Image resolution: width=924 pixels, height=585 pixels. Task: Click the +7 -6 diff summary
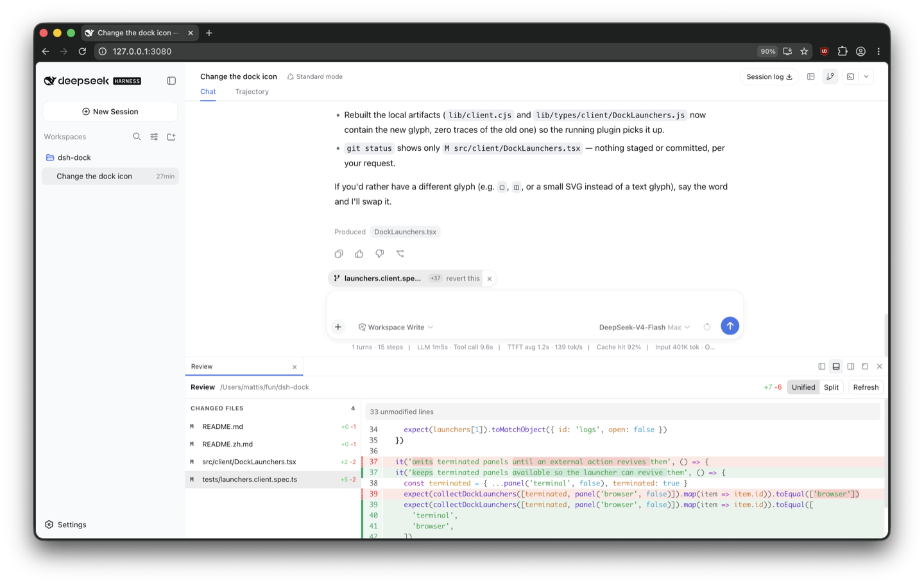tap(773, 387)
